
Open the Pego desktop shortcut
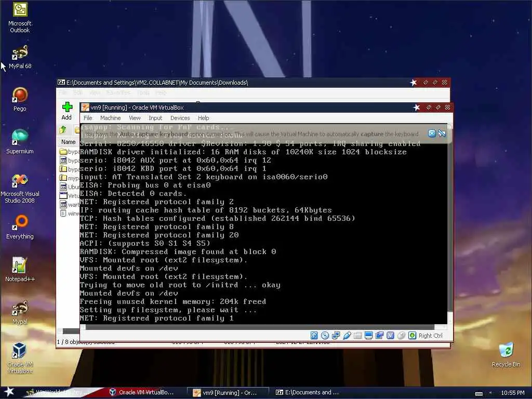click(x=20, y=99)
